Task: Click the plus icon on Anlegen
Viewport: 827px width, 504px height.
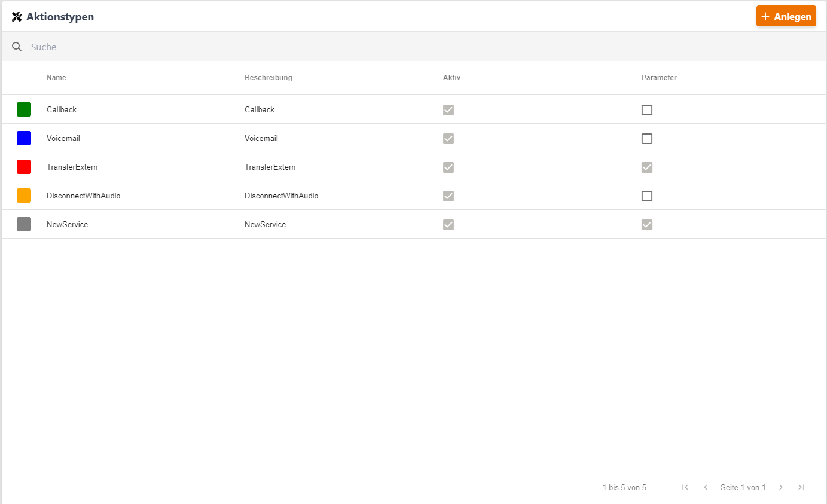Action: coord(765,17)
